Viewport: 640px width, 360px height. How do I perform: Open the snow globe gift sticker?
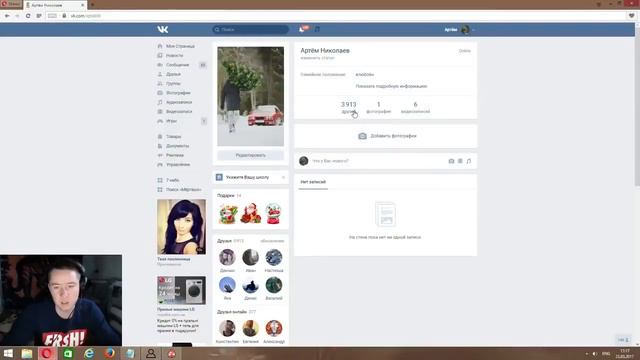(273, 213)
